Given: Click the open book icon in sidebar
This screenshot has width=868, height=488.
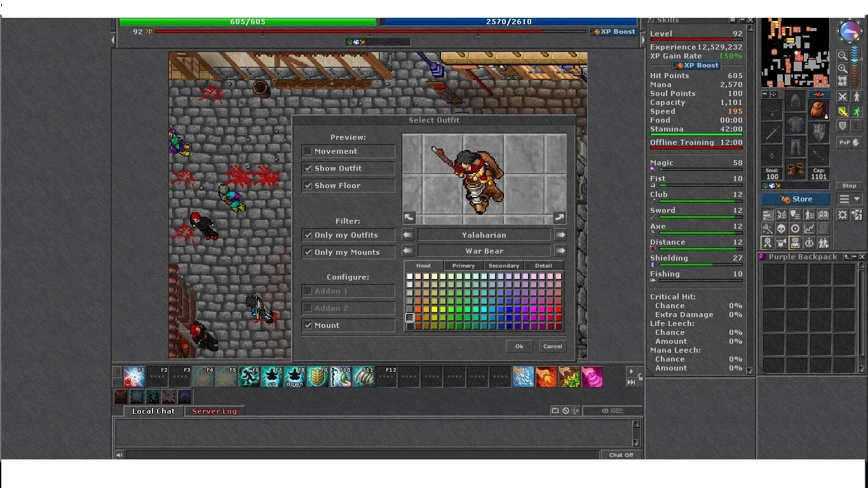Looking at the screenshot, I should pyautogui.click(x=823, y=214).
